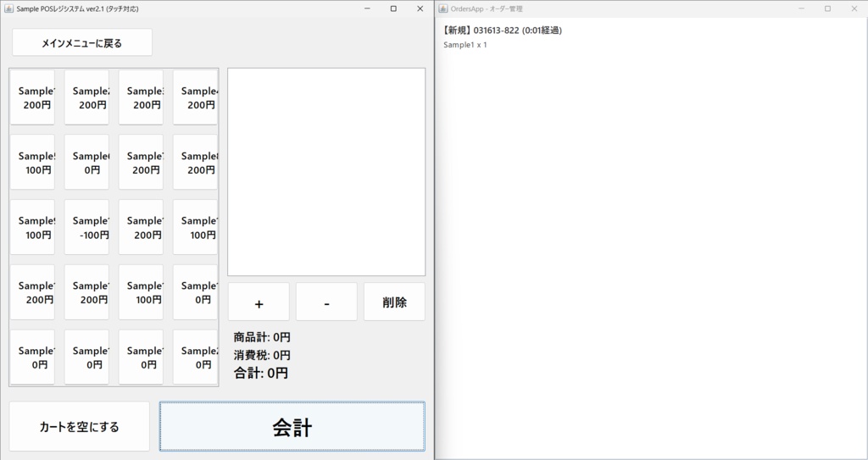Image resolution: width=868 pixels, height=460 pixels.
Task: Add Sample1 200円 product to cart
Action: click(x=33, y=97)
